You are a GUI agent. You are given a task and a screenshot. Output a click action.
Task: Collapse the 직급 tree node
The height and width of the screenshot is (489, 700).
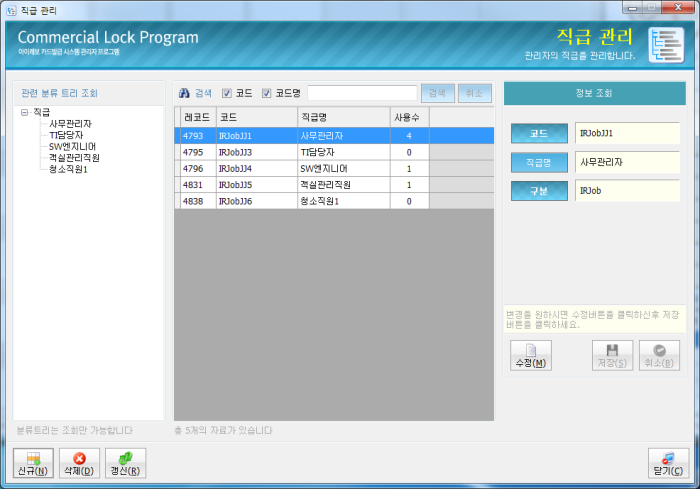(24, 113)
